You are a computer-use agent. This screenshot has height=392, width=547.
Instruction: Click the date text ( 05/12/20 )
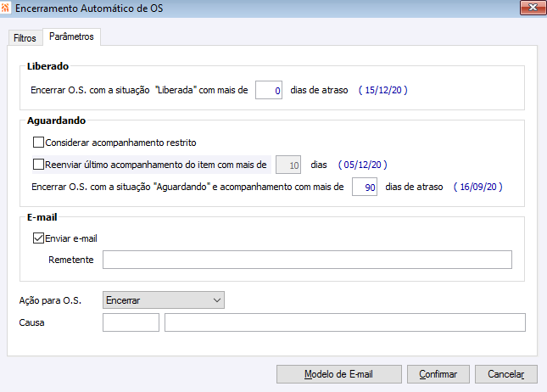click(363, 165)
